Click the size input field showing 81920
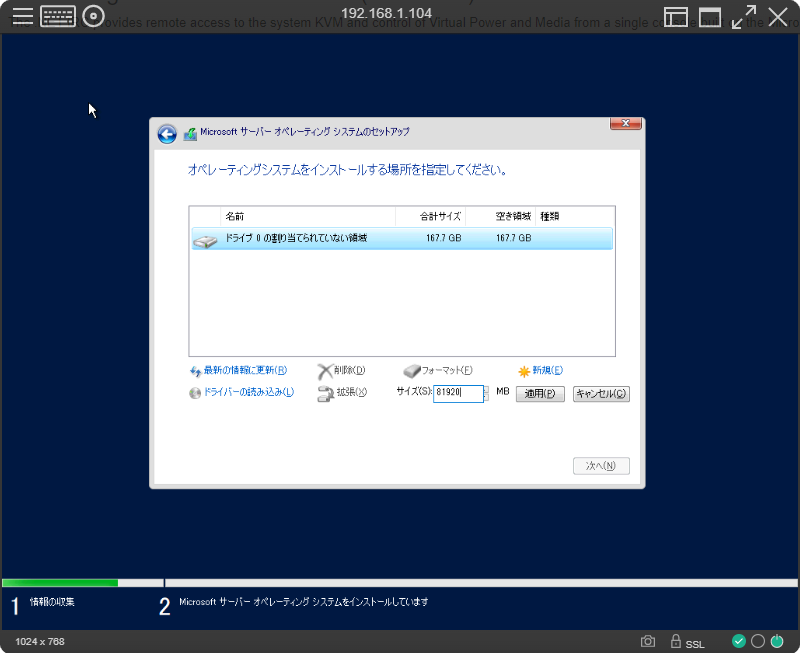 pos(458,393)
